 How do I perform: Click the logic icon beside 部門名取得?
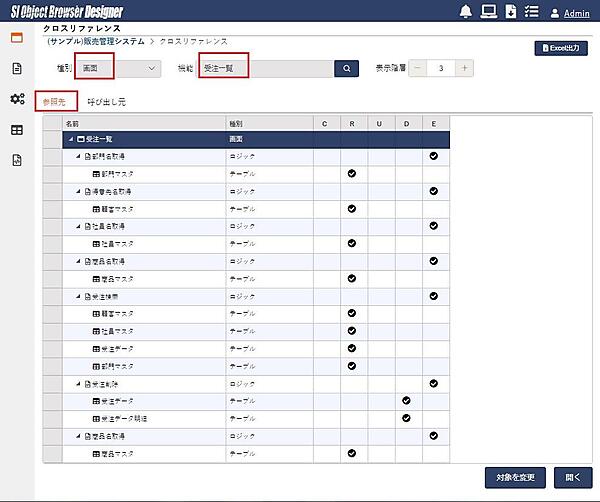[88, 156]
